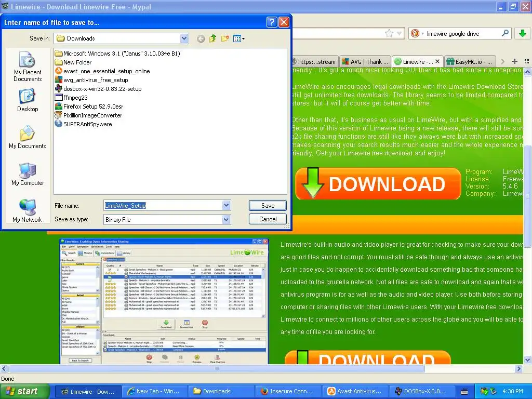Click the File name input field
Viewport: 532px width, 399px height.
[163, 205]
